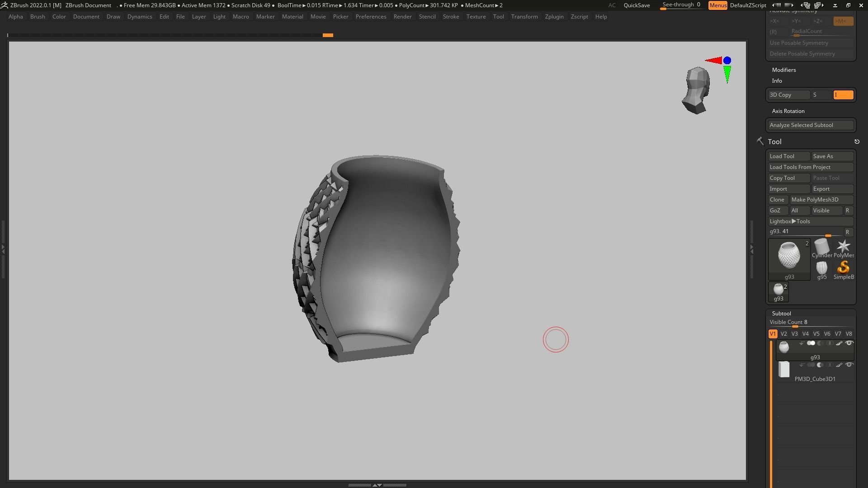868x488 pixels.
Task: Toggle the >Y< symmetry axis
Action: [800, 21]
